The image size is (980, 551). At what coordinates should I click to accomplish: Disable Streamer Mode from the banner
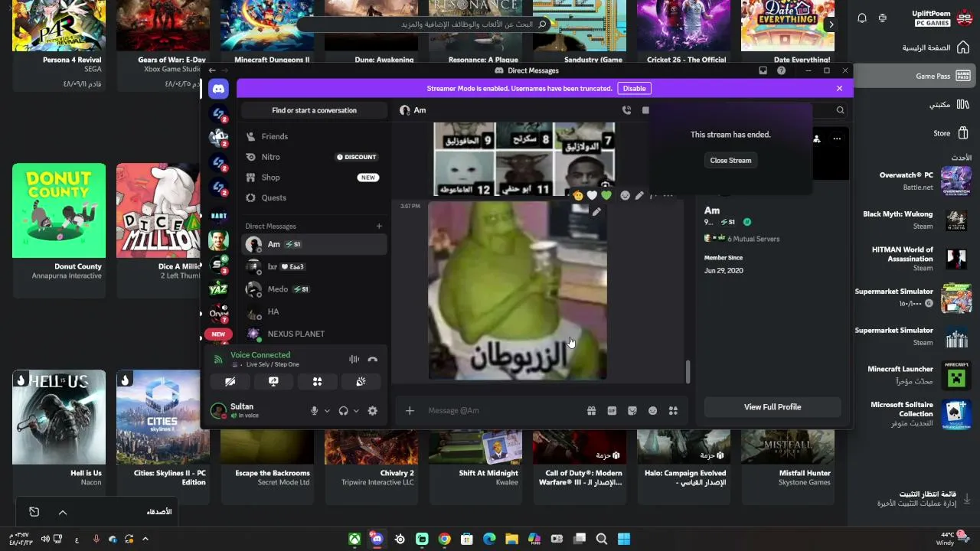[634, 88]
